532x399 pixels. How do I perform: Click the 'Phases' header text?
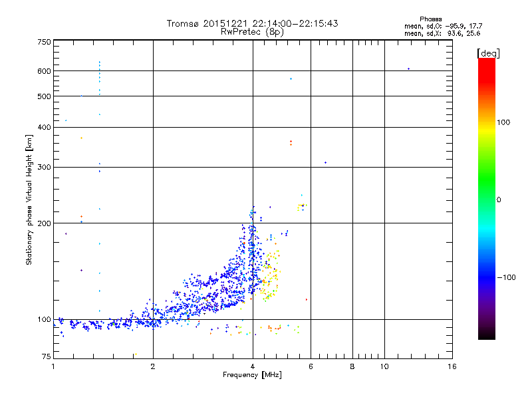coord(430,19)
